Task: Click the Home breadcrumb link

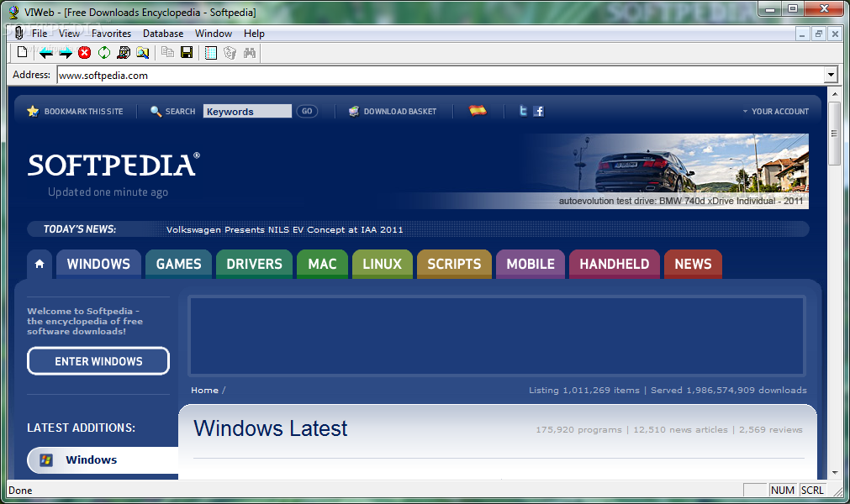Action: 204,391
